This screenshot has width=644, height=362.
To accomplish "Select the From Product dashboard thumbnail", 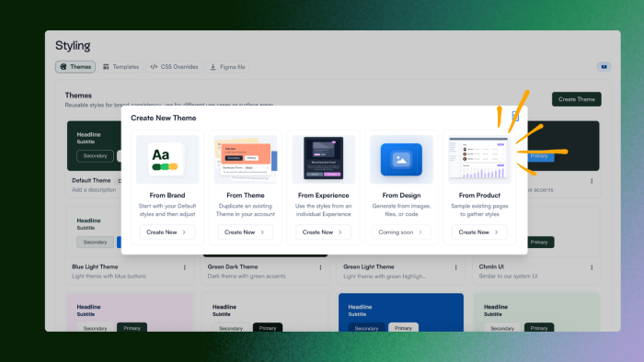I will 479,160.
